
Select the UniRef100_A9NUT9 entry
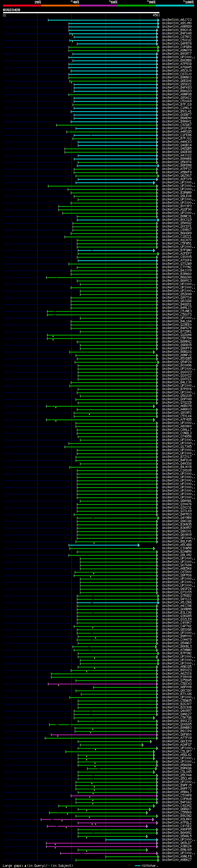coord(177,50)
